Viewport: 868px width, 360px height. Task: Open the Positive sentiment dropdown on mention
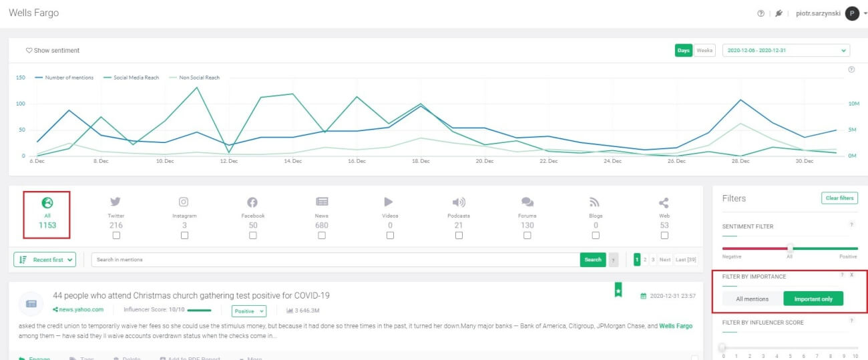pos(249,311)
